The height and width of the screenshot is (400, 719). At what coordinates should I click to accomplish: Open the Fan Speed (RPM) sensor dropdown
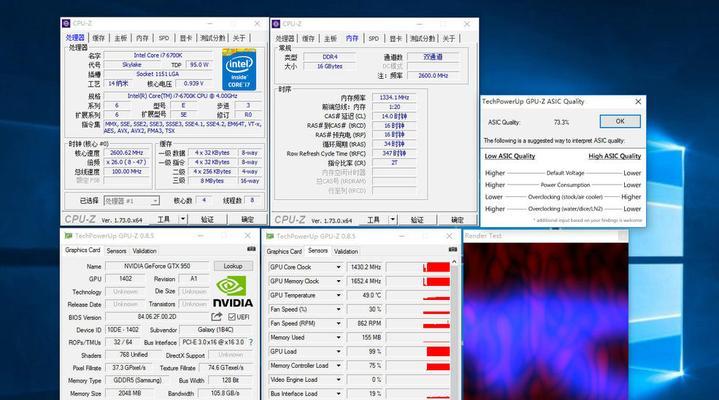(x=338, y=323)
